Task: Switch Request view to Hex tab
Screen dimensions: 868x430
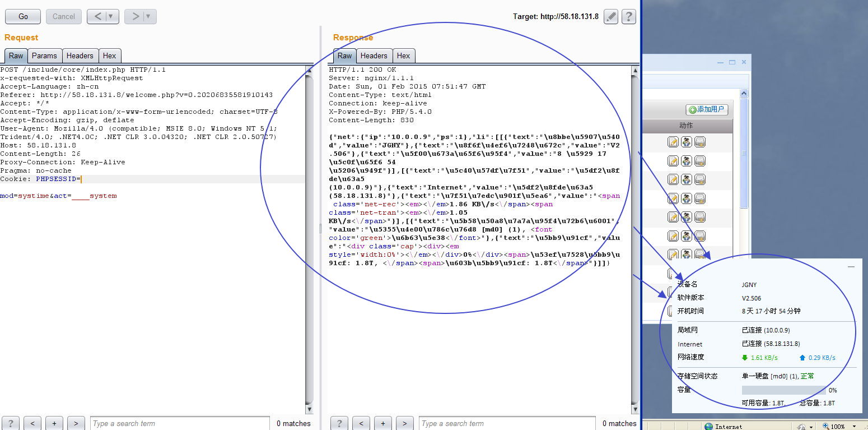Action: pyautogui.click(x=110, y=56)
